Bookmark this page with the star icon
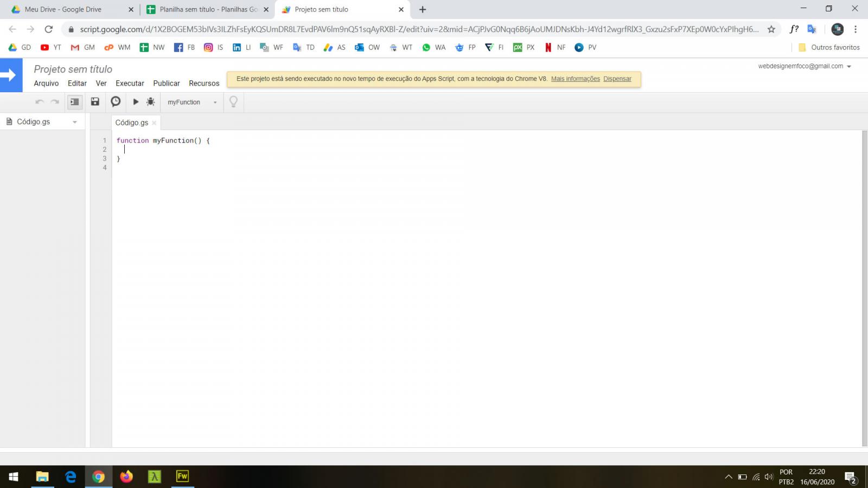Screen dimensions: 868x488 click(x=771, y=29)
